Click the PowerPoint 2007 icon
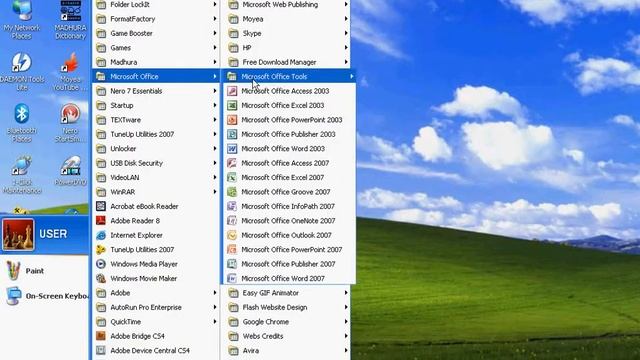This screenshot has width=640, height=360. tap(232, 249)
